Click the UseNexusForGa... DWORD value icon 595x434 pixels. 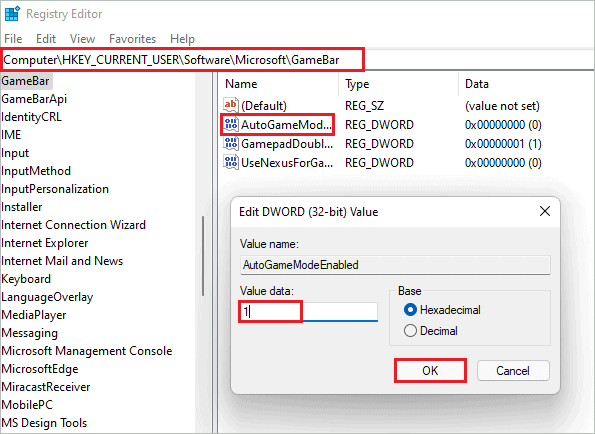click(231, 162)
